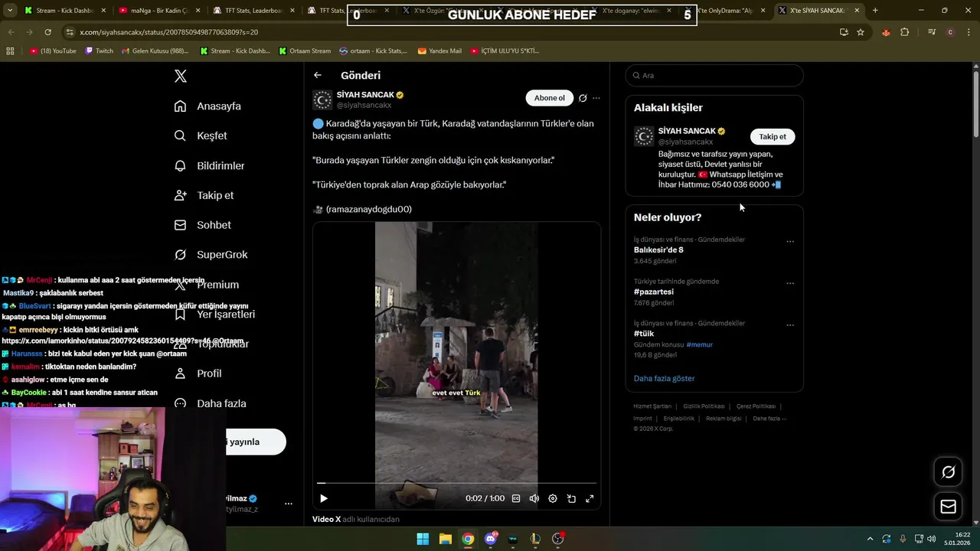Switch to Stream - Kick Dashboard tab
980x551 pixels.
64,11
